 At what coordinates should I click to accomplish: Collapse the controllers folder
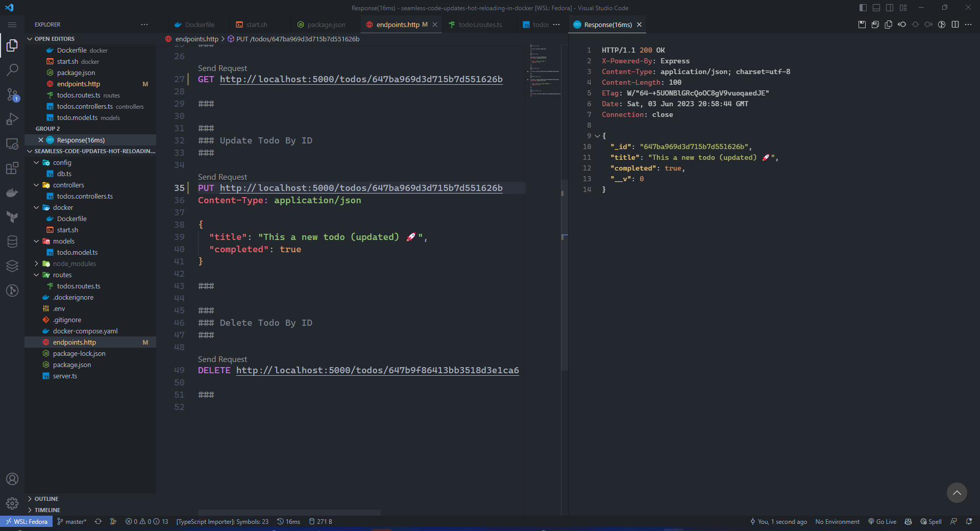click(68, 185)
